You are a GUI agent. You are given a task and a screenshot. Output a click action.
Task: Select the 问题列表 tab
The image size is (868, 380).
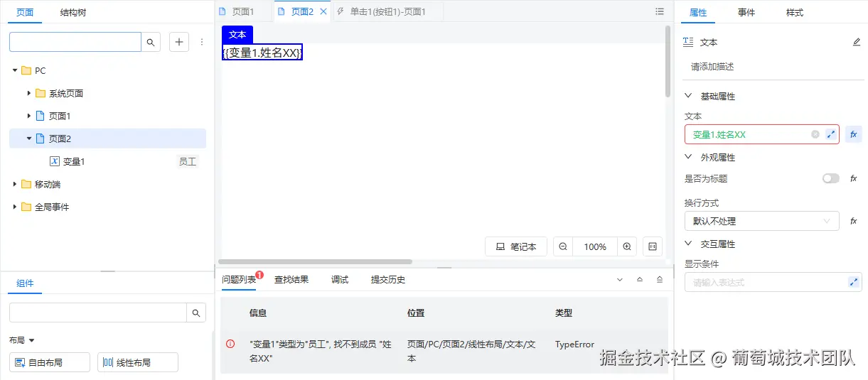[239, 279]
